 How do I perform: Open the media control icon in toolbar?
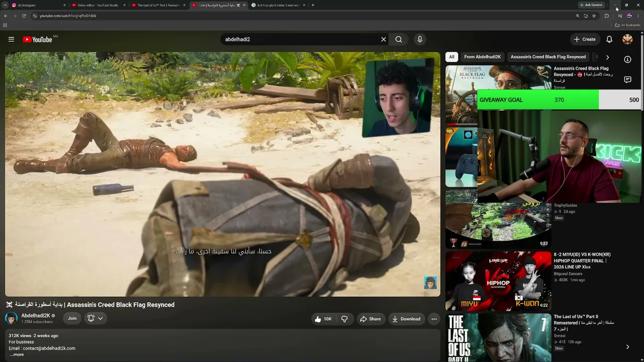pos(620,16)
